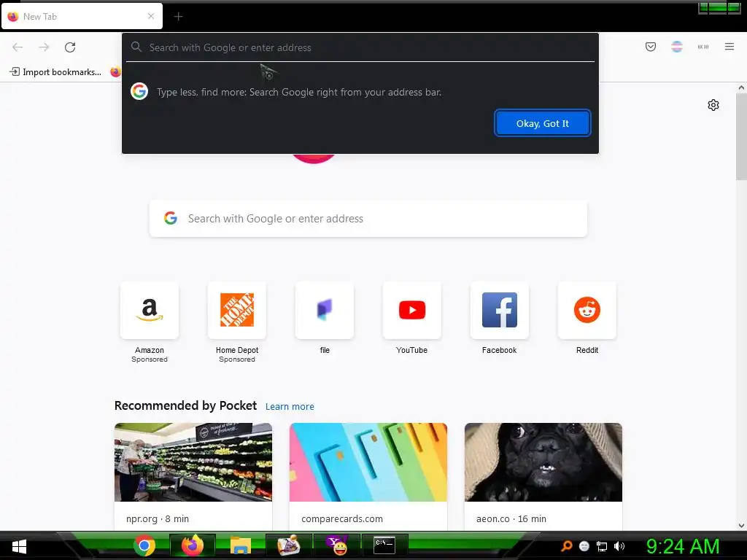Click the magnifier icon in address bar
Image resolution: width=747 pixels, height=560 pixels.
(x=136, y=47)
